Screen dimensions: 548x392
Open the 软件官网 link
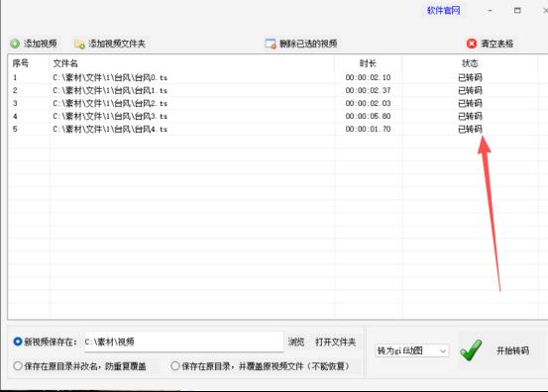[x=444, y=11]
